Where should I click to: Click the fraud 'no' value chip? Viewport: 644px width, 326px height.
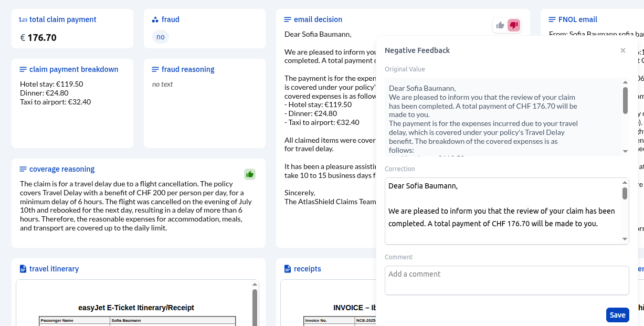pyautogui.click(x=161, y=37)
